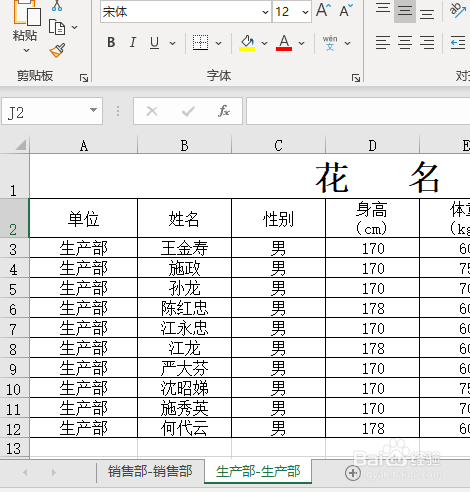Click inside the font size 12 field
The image size is (470, 492).
287,12
